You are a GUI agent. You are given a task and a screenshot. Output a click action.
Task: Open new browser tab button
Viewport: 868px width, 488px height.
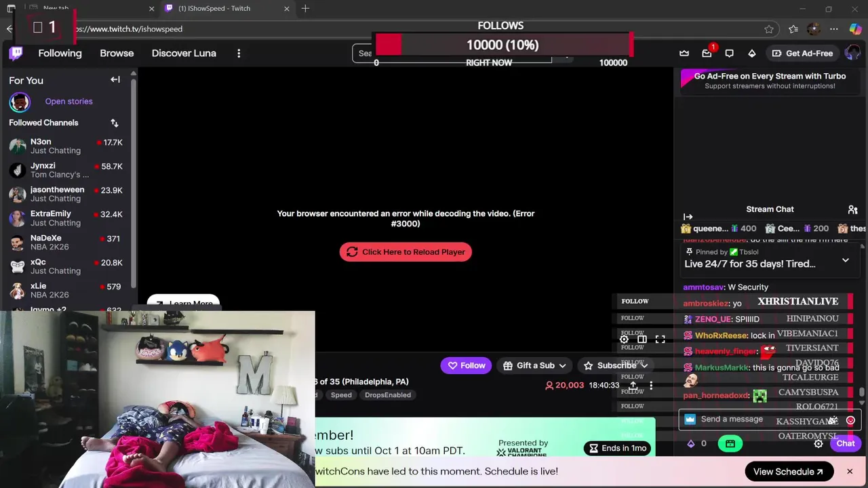click(x=305, y=8)
